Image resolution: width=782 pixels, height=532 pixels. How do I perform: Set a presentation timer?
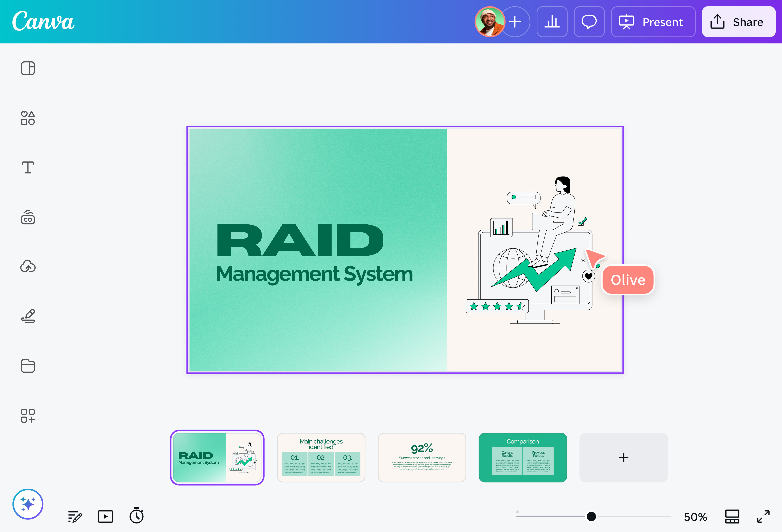pos(136,516)
